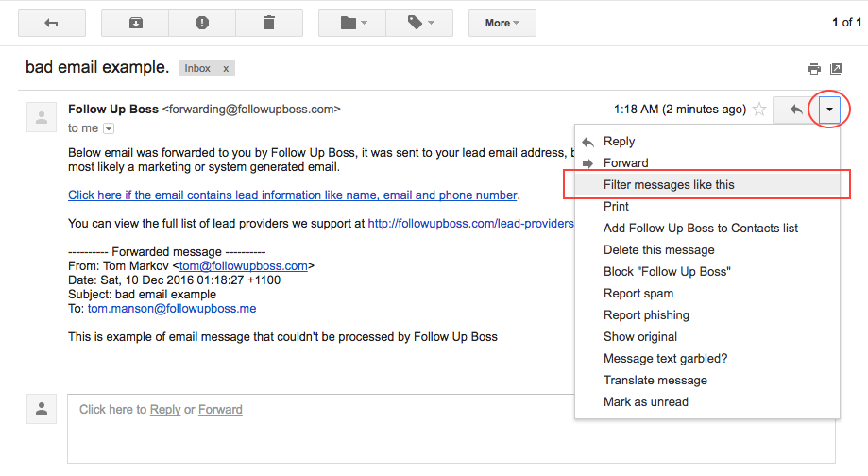Delete email using the trash icon

[x=269, y=23]
